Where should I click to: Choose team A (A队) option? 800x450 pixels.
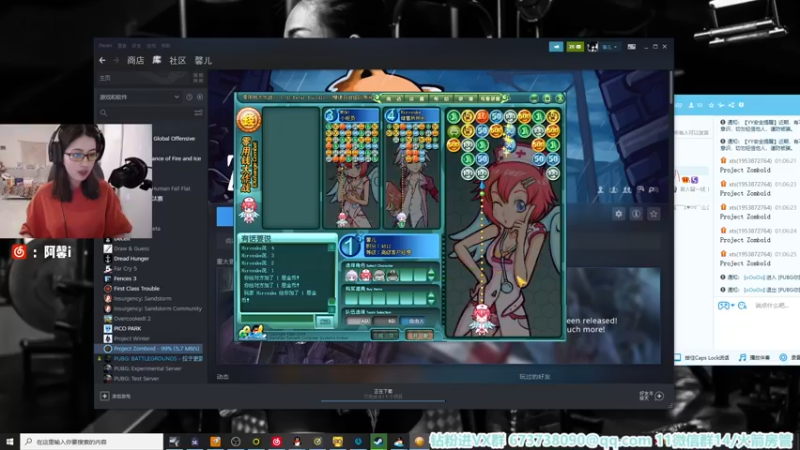tap(359, 321)
